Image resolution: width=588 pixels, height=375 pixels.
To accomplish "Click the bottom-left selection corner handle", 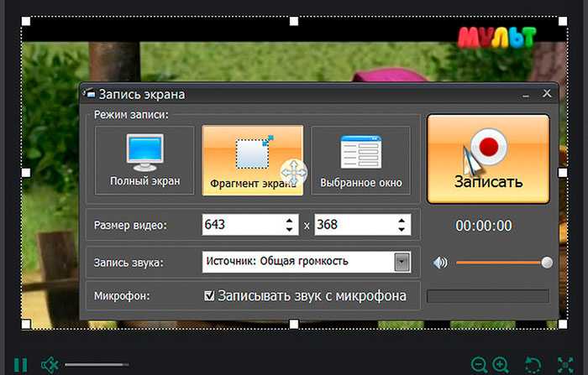I will coord(26,324).
